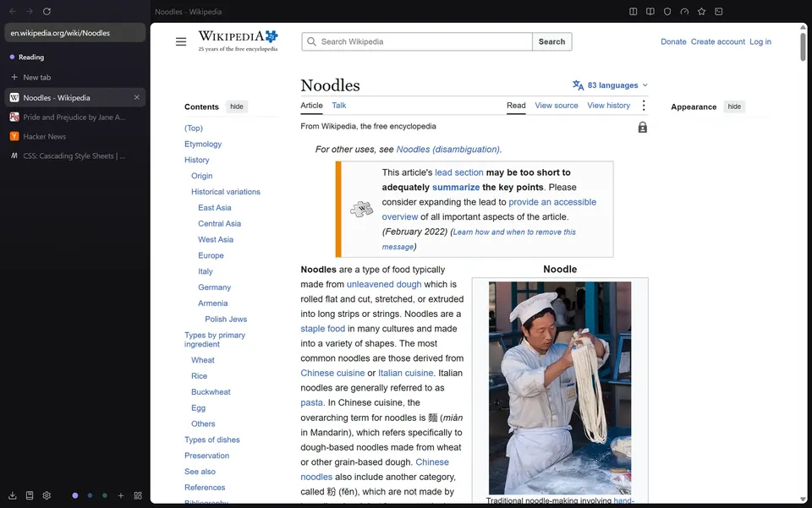The image size is (812, 508).
Task: Click the address bar showing en.wikipedia.org/wiki/Noodles
Action: coord(75,33)
